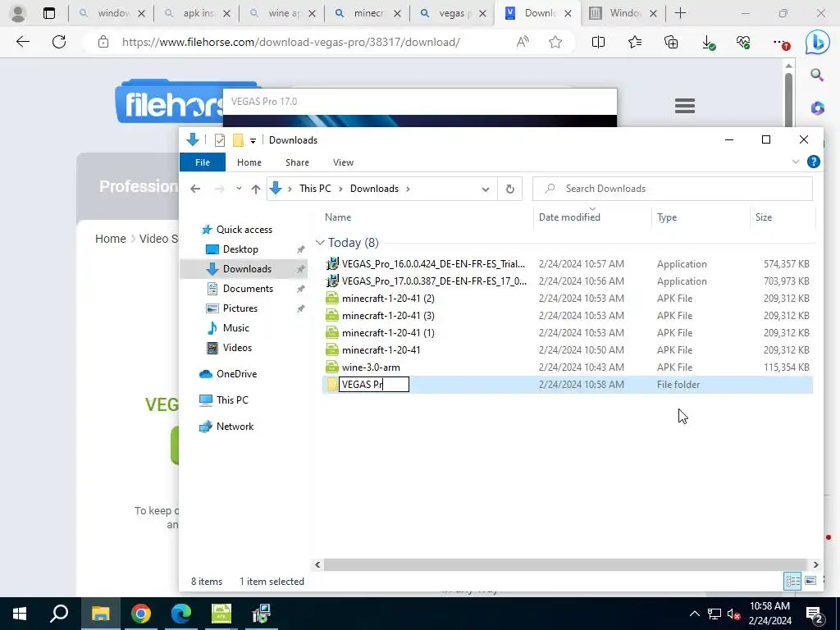Screen dimensions: 840x630
Task: Refresh the Downloads folder view
Action: pyautogui.click(x=509, y=189)
